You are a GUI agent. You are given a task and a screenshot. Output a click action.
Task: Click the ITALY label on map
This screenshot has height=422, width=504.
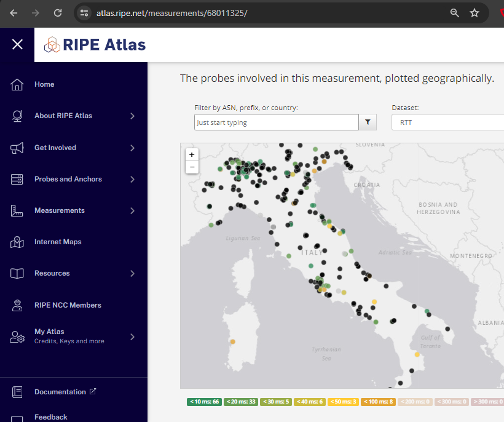312,252
